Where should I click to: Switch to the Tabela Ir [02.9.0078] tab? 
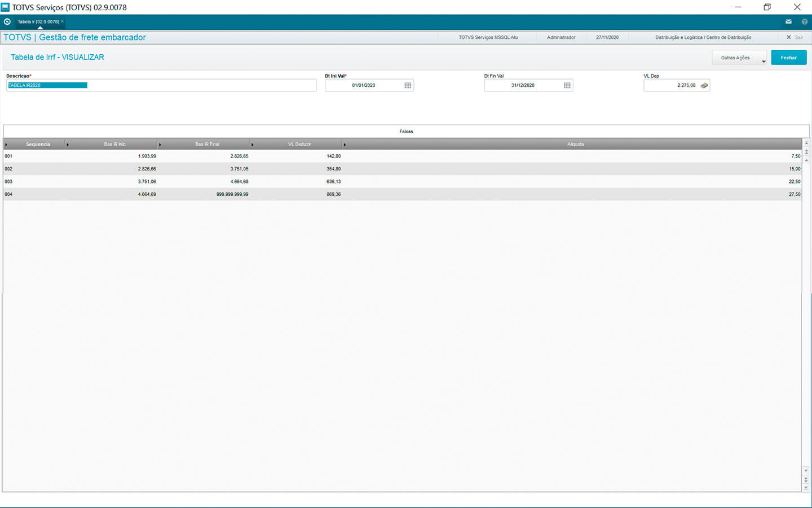(x=38, y=22)
